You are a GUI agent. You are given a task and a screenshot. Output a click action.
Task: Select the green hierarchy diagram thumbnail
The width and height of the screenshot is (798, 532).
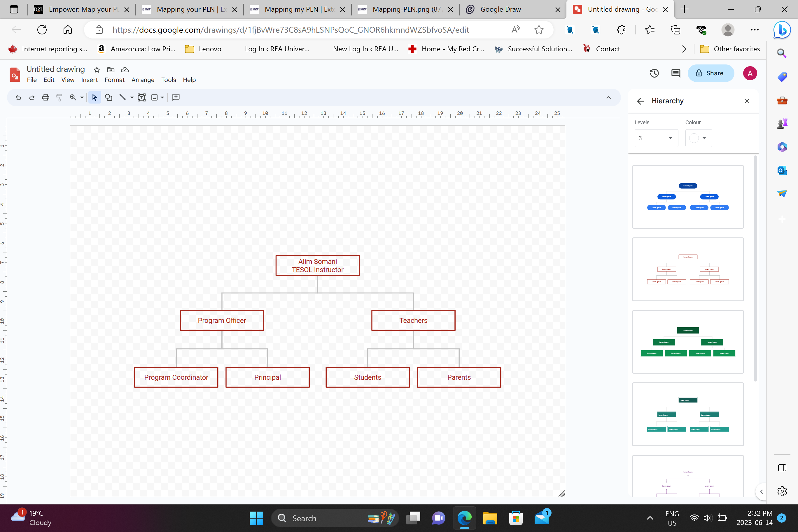coord(687,342)
